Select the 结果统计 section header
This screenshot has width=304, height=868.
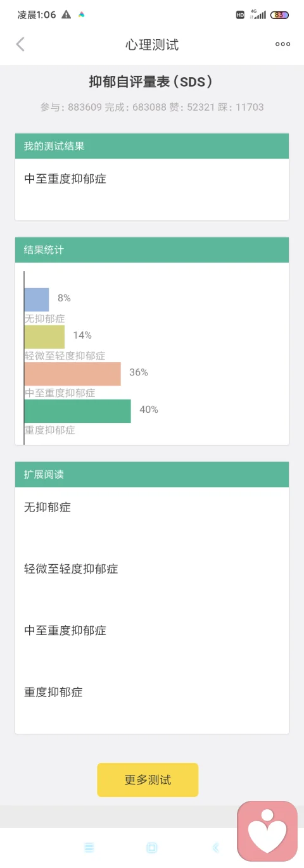[152, 250]
